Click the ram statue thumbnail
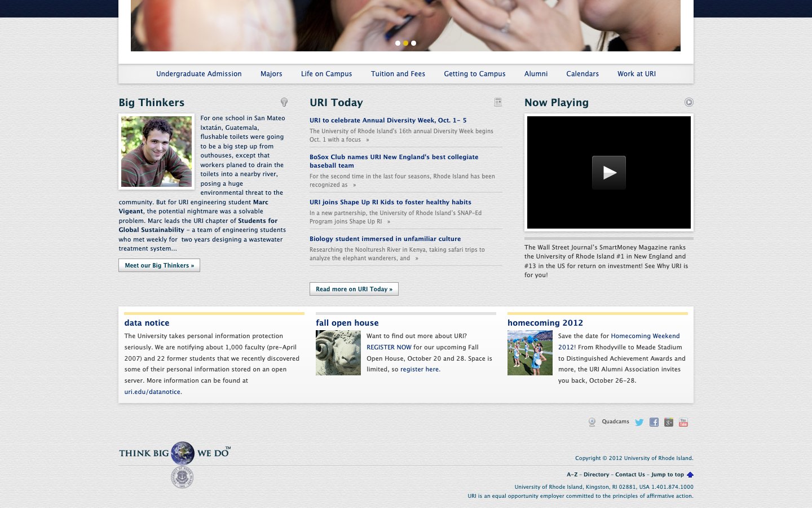 click(338, 353)
